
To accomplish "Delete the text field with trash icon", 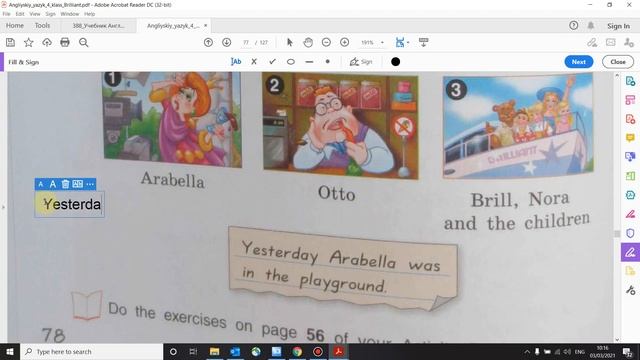I will (65, 184).
